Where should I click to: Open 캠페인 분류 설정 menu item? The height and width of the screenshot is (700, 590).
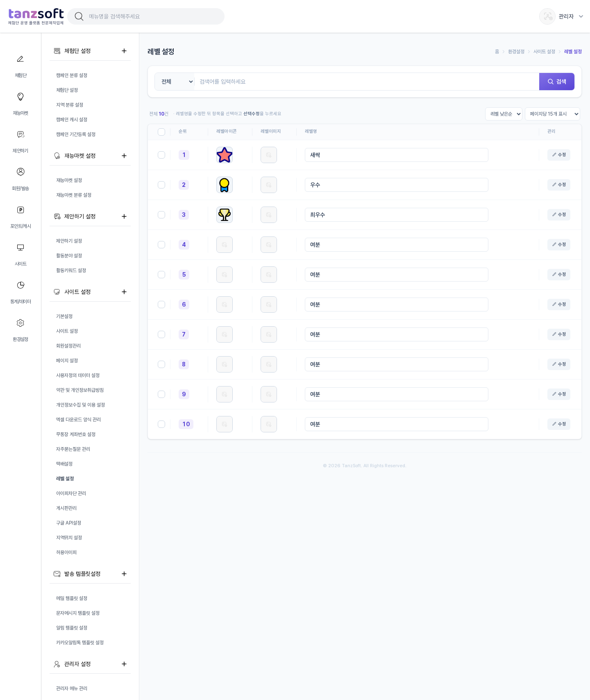(x=72, y=75)
